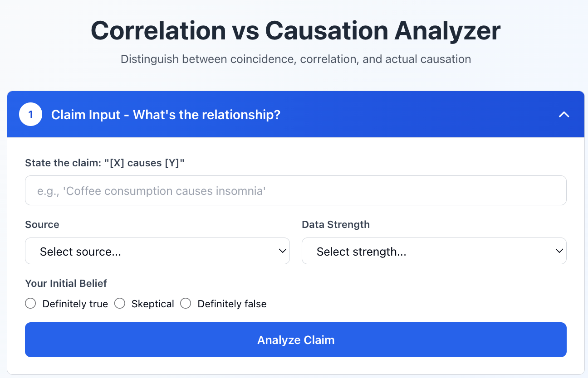The image size is (588, 378).
Task: Click the 'Source' field label
Action: pyautogui.click(x=42, y=224)
